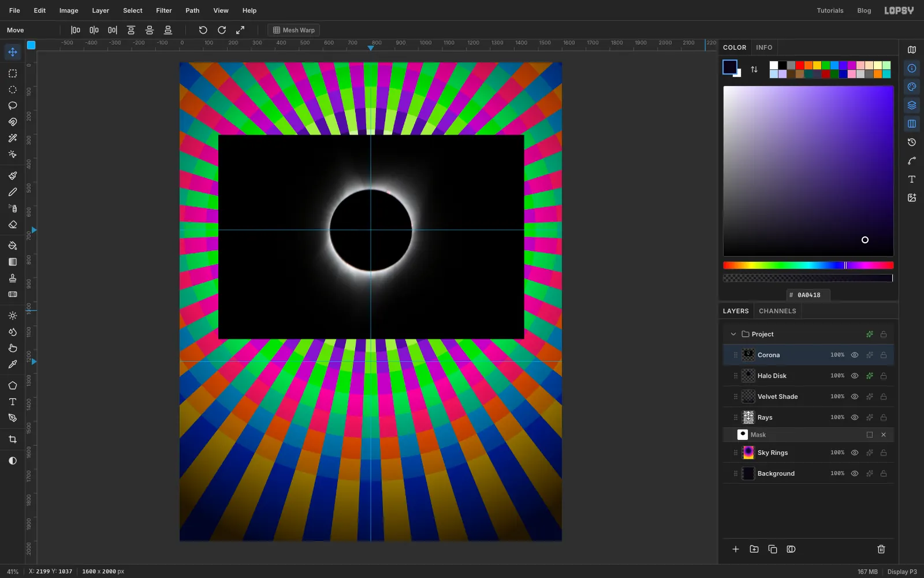The height and width of the screenshot is (578, 924).
Task: Adjust the hue slider bar
Action: pos(808,265)
